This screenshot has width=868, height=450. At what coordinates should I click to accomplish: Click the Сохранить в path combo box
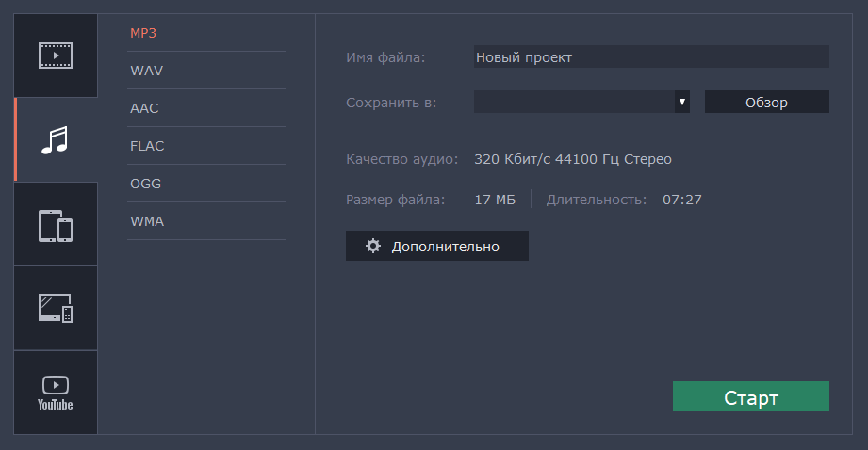tap(573, 102)
